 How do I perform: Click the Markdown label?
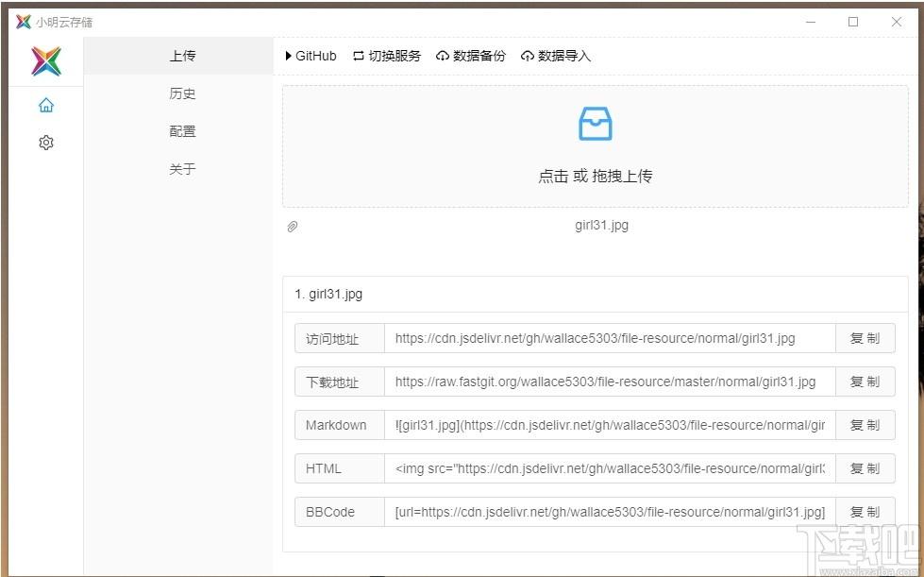pos(340,425)
